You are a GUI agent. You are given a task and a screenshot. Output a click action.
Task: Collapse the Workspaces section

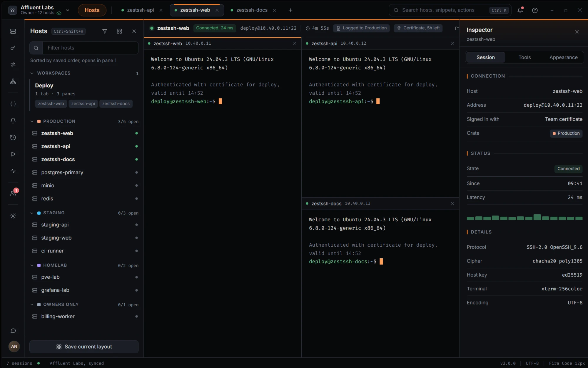[x=32, y=73]
